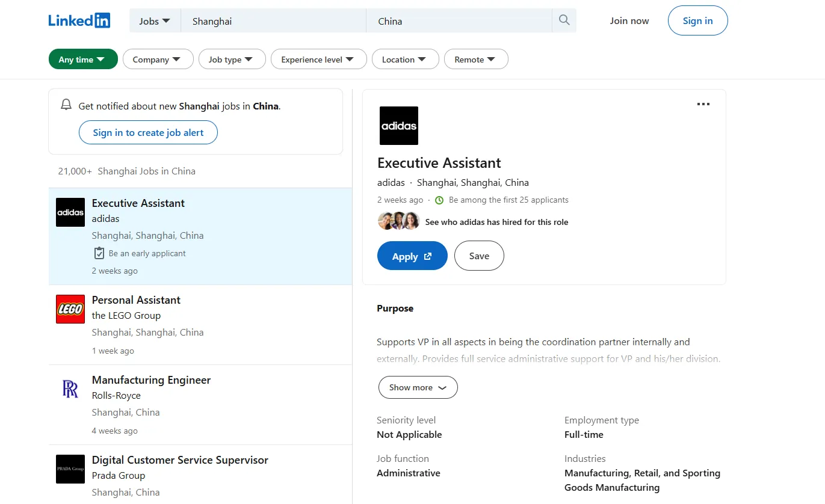Image resolution: width=825 pixels, height=504 pixels.
Task: Click Sign in to create job alert
Action: click(x=148, y=132)
